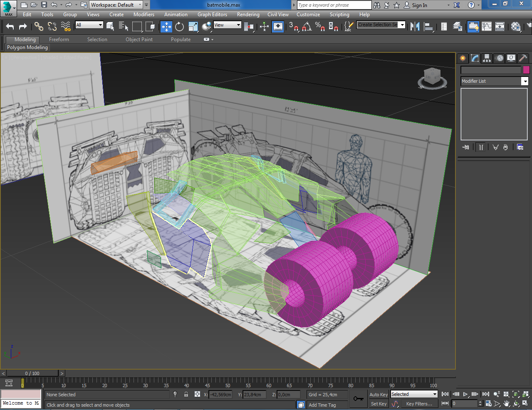The image size is (532, 410).
Task: Open the Select by Name list
Action: 124,27
